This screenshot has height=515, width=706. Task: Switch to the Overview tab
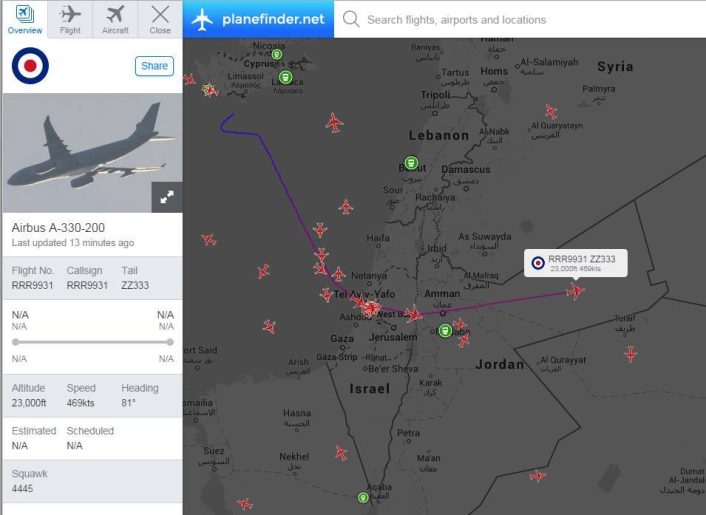[25, 19]
